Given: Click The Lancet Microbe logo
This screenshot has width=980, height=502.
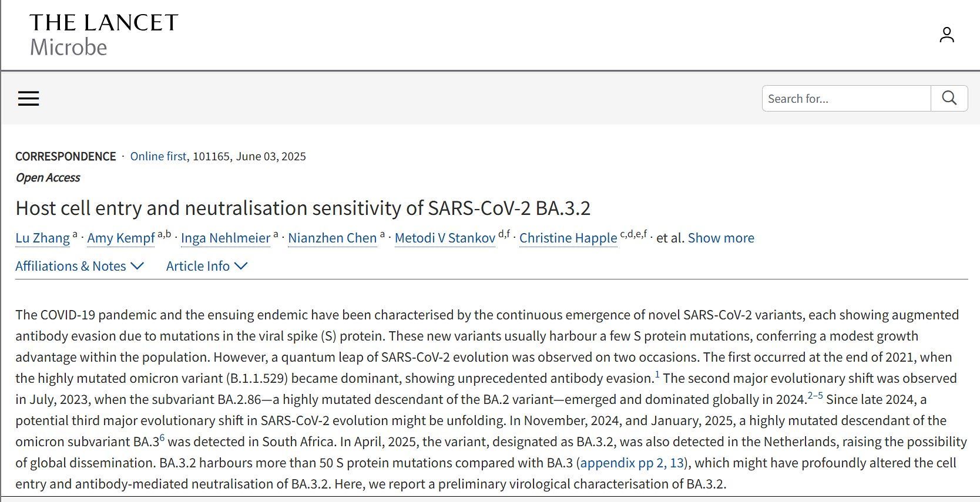Looking at the screenshot, I should pos(103,35).
